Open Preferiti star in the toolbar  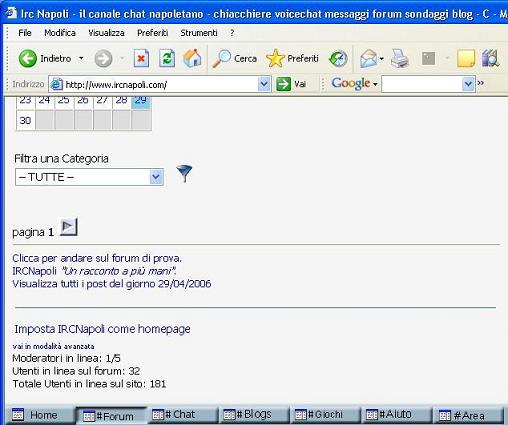tap(292, 59)
